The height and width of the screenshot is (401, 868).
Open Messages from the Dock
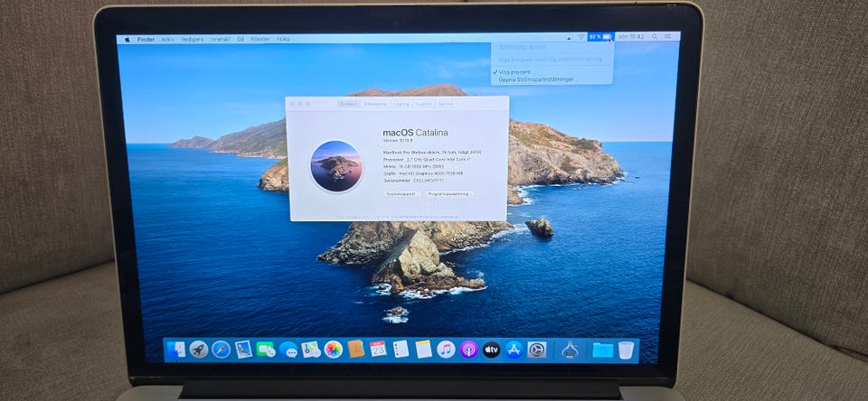click(288, 349)
